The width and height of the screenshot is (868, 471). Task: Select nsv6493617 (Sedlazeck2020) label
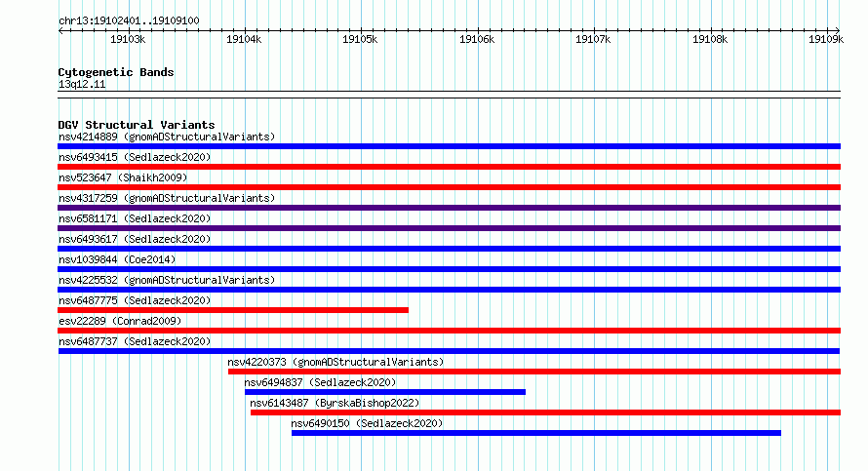[x=135, y=239]
